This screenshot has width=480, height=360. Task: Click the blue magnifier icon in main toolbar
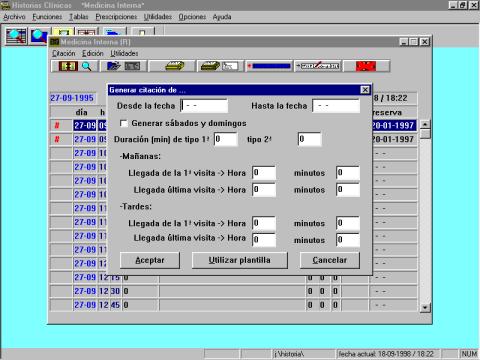click(39, 37)
